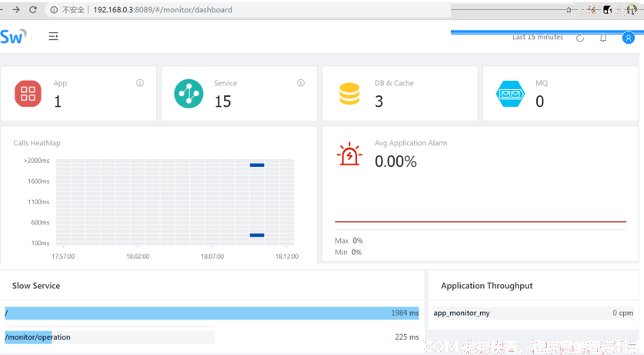
Task: Click the blue MQ envelope icon
Action: [x=510, y=94]
